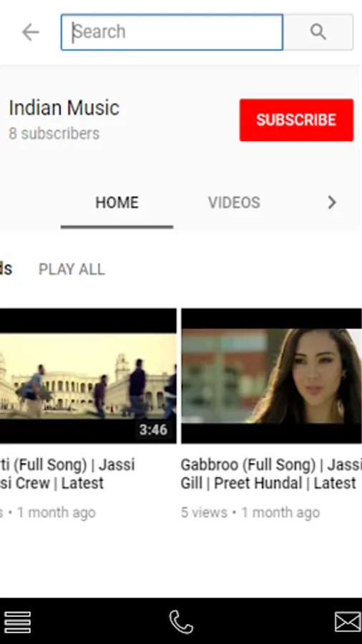
Task: Open the Gabbroo video thumbnail
Action: (271, 376)
